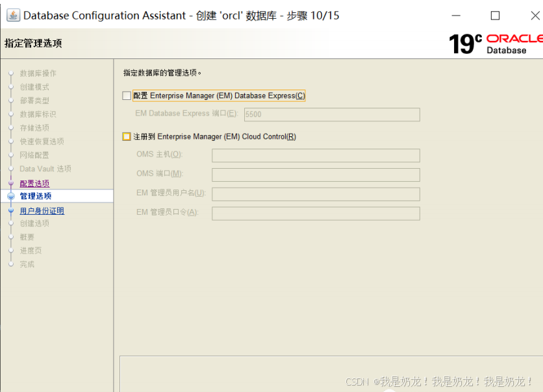
Task: Go back to the 配置选项 step
Action: pyautogui.click(x=34, y=184)
